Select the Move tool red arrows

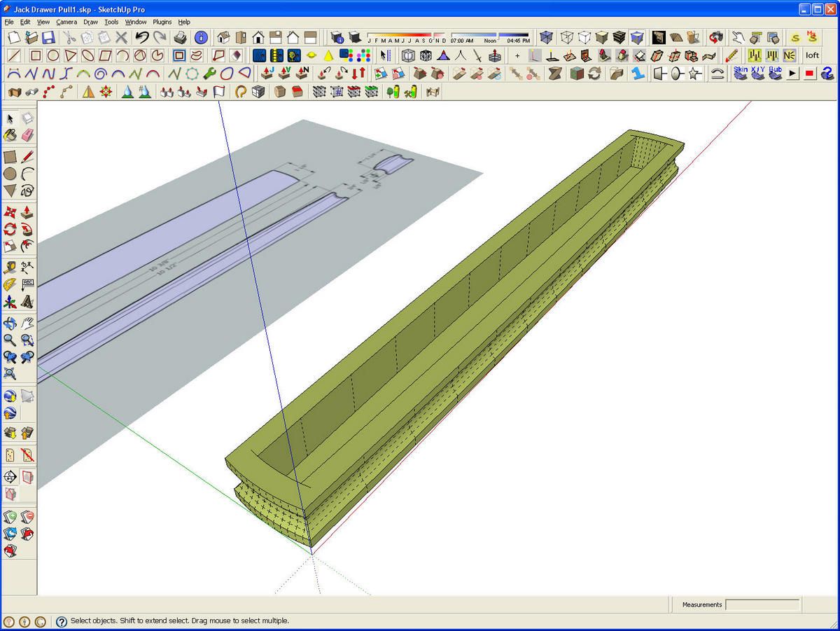(x=10, y=212)
